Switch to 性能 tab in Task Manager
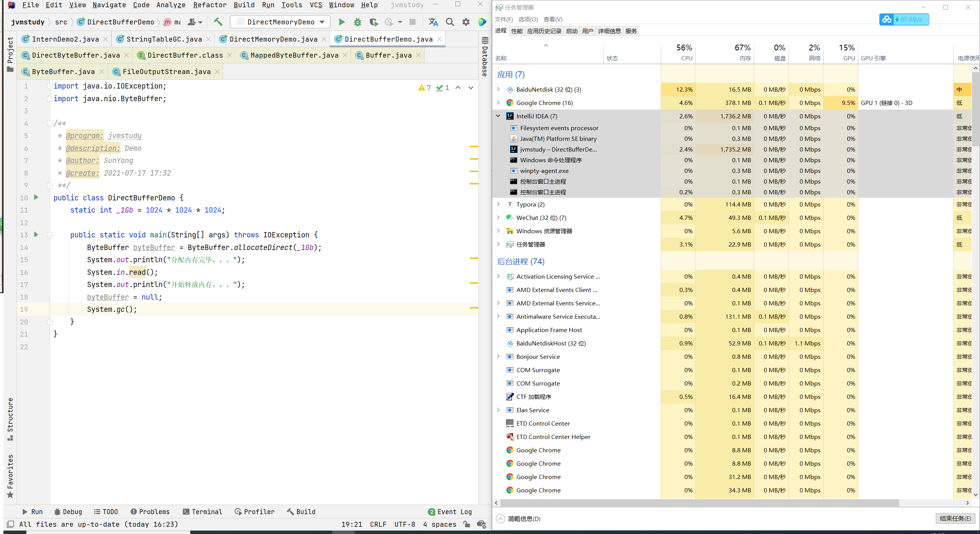 517,31
